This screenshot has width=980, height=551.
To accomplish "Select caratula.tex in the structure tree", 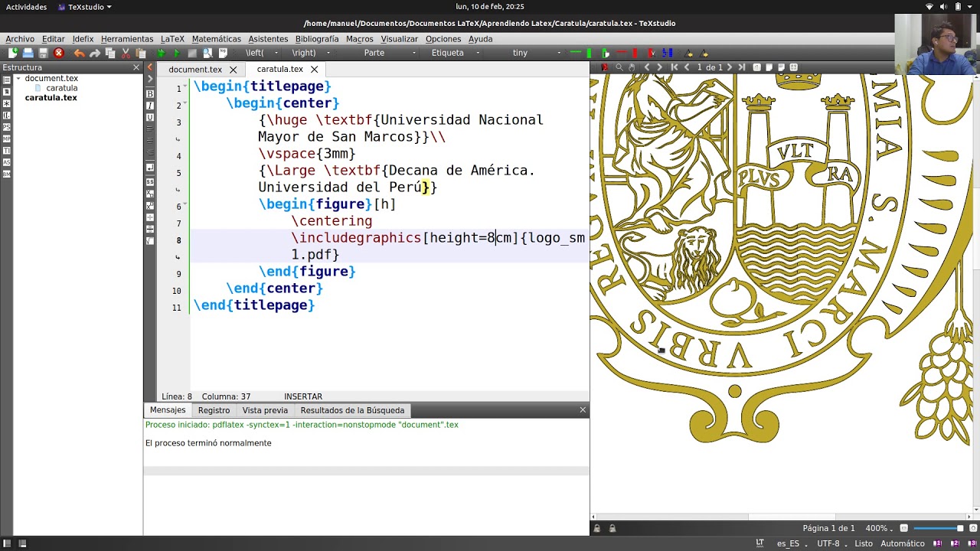I will pyautogui.click(x=51, y=98).
